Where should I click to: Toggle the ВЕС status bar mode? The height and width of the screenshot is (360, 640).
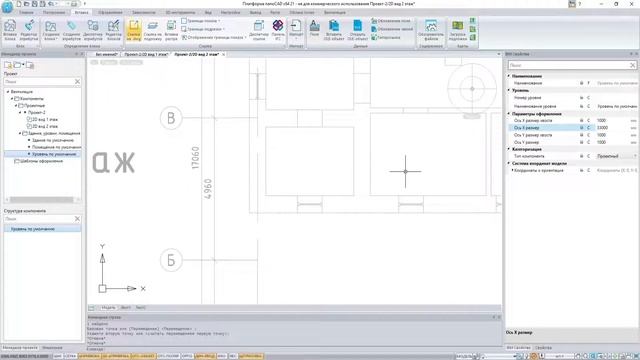(x=233, y=356)
